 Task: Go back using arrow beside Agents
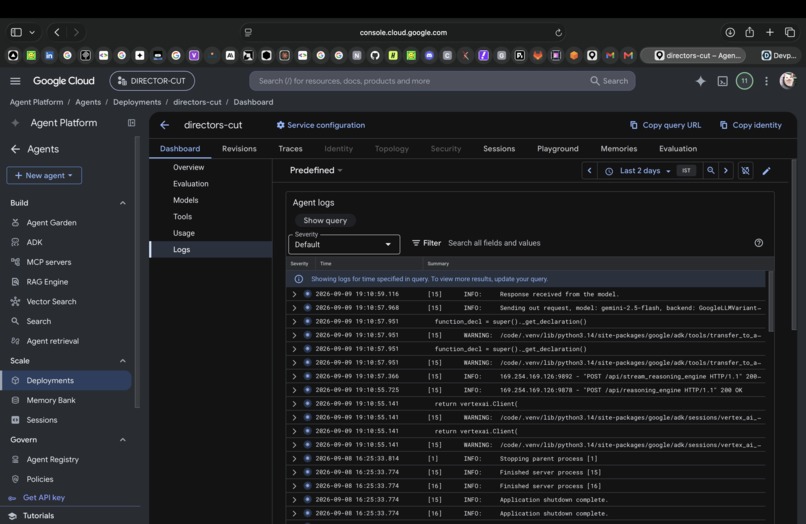[15, 149]
